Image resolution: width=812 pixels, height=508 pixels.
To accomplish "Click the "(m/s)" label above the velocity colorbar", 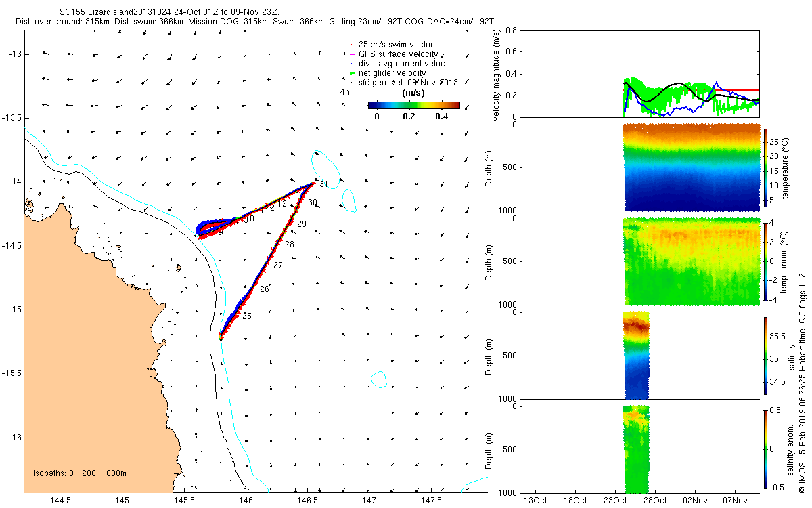I will point(413,93).
